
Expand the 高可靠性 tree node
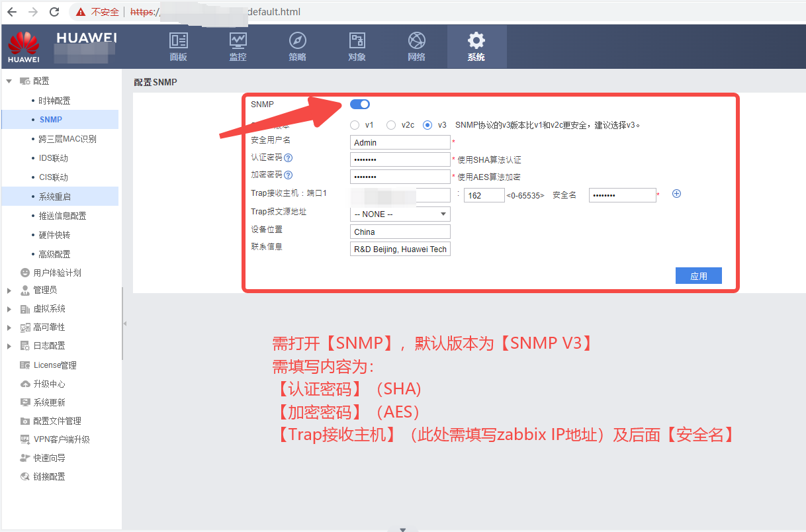pyautogui.click(x=9, y=328)
